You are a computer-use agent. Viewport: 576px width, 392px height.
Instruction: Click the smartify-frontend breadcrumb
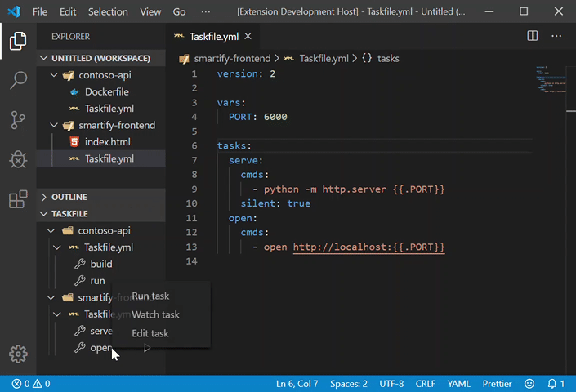pyautogui.click(x=232, y=58)
